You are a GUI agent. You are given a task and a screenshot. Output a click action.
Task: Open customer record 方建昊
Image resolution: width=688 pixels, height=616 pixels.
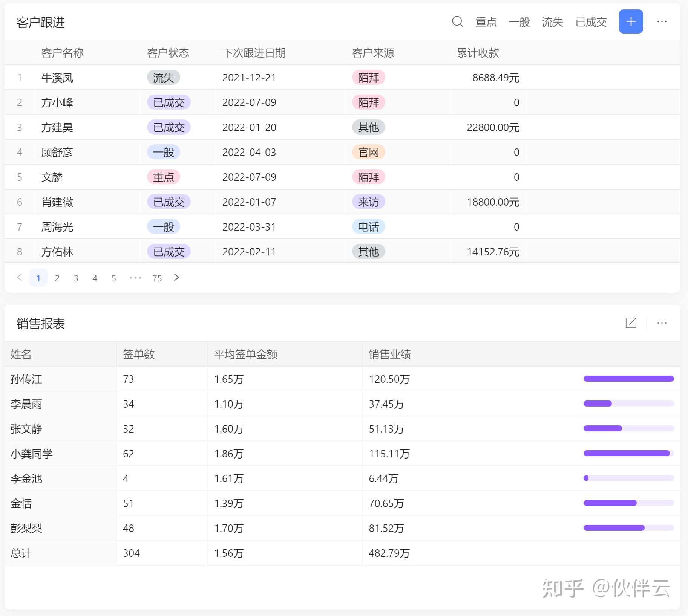click(57, 127)
